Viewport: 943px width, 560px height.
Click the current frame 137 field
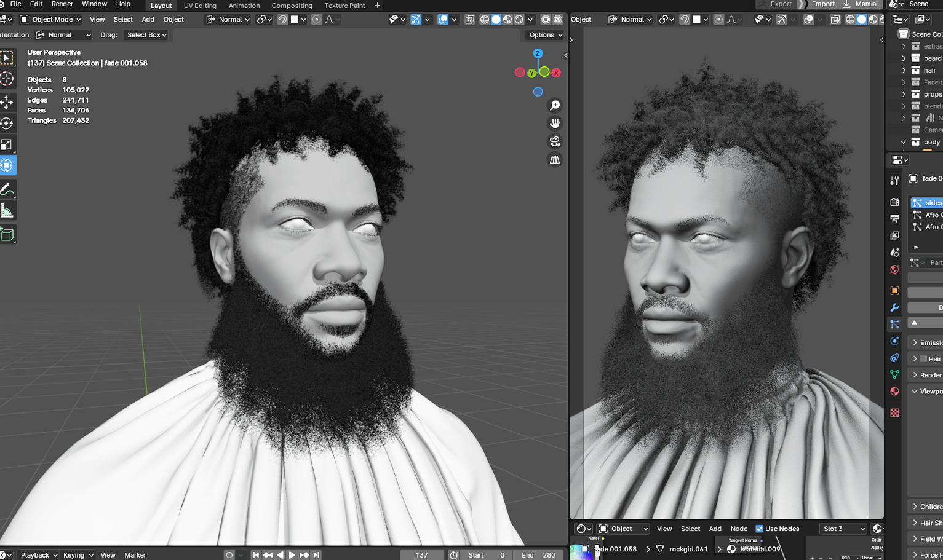point(422,555)
